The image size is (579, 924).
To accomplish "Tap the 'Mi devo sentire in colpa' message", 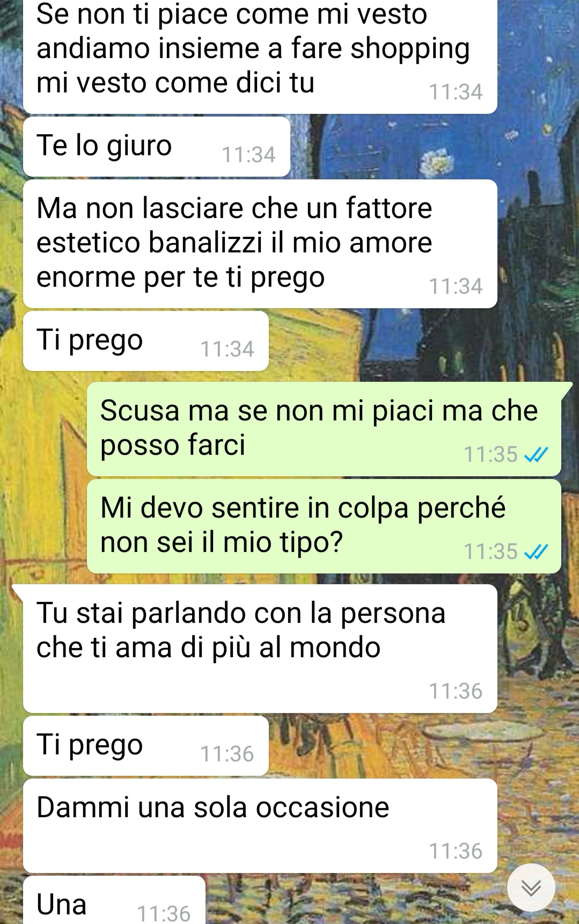I will (x=324, y=526).
